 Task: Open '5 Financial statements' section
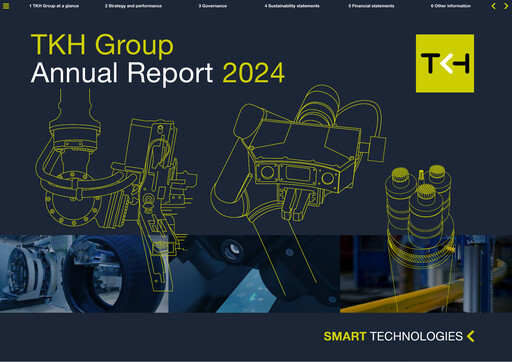click(371, 6)
